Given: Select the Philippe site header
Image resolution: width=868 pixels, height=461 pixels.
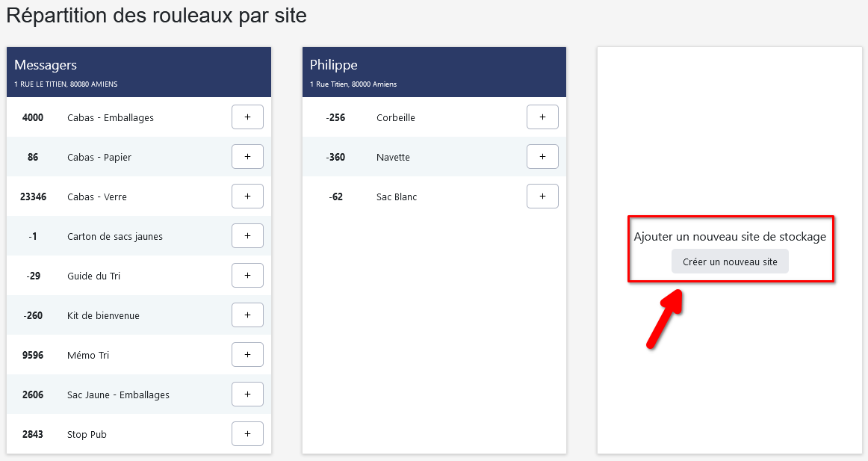Looking at the screenshot, I should point(334,65).
